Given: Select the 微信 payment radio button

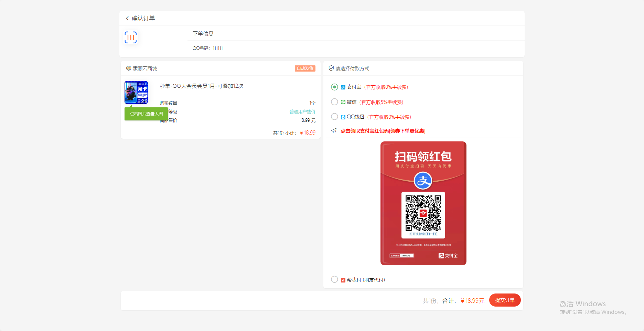Looking at the screenshot, I should 334,102.
